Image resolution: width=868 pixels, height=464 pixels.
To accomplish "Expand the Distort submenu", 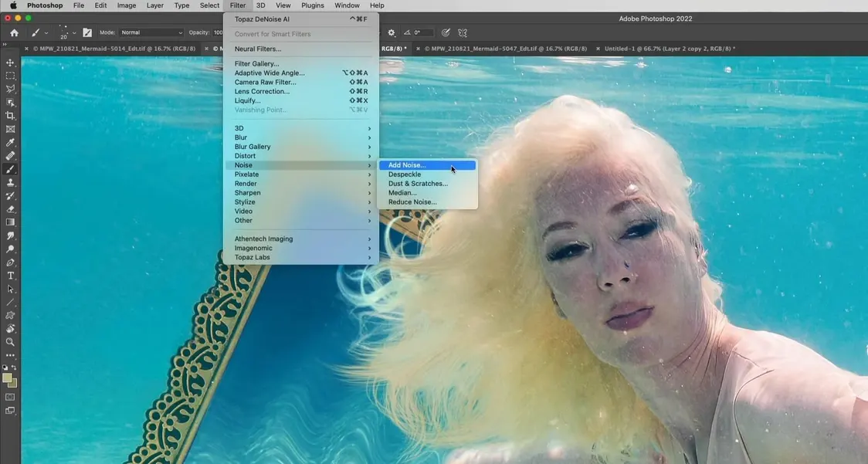I will click(x=302, y=156).
